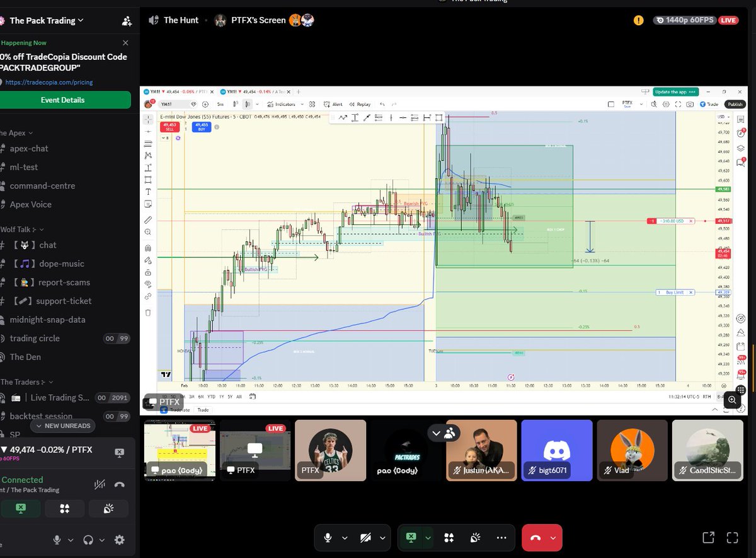This screenshot has width=756, height=558.
Task: Open TradingView Indicators button
Action: 282,104
